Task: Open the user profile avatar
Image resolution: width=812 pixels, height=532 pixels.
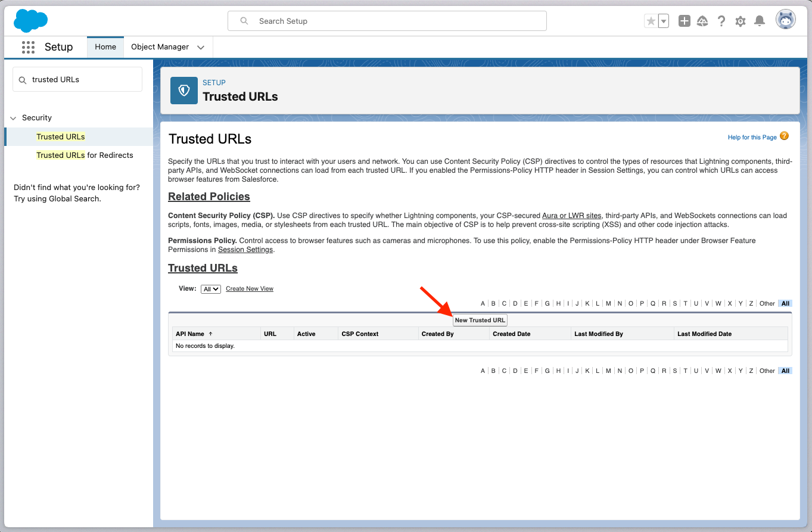Action: click(786, 20)
